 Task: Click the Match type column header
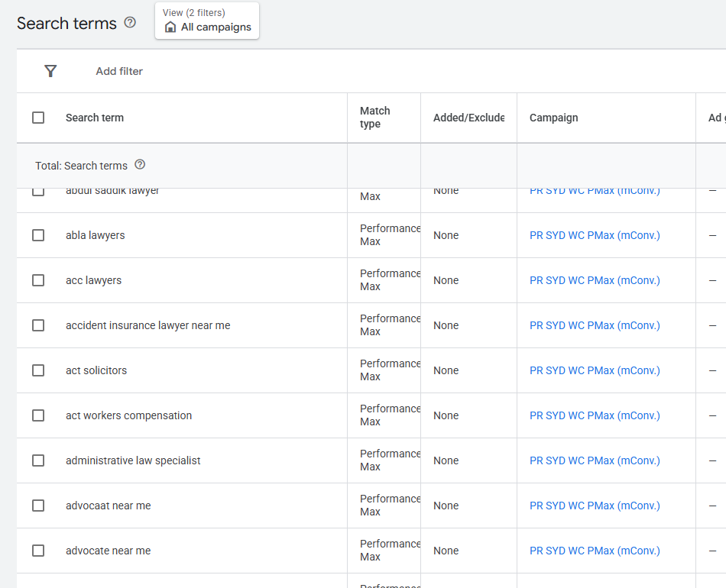coord(375,117)
